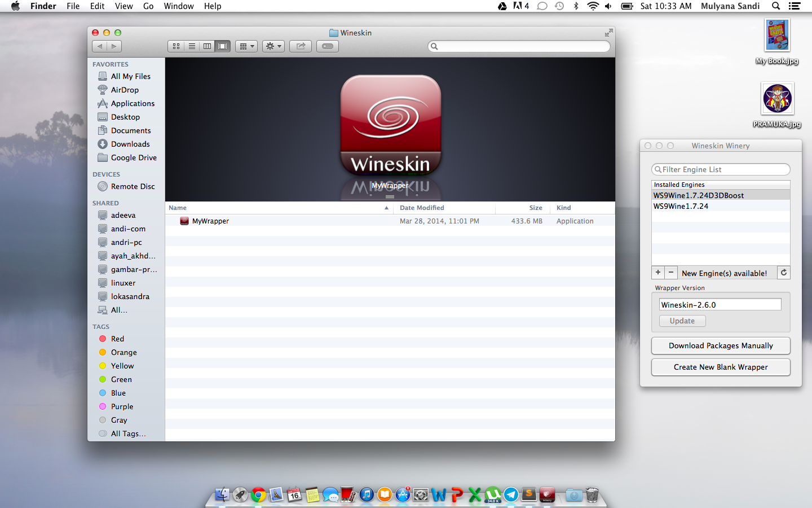
Task: Open the Help menu
Action: [213, 6]
